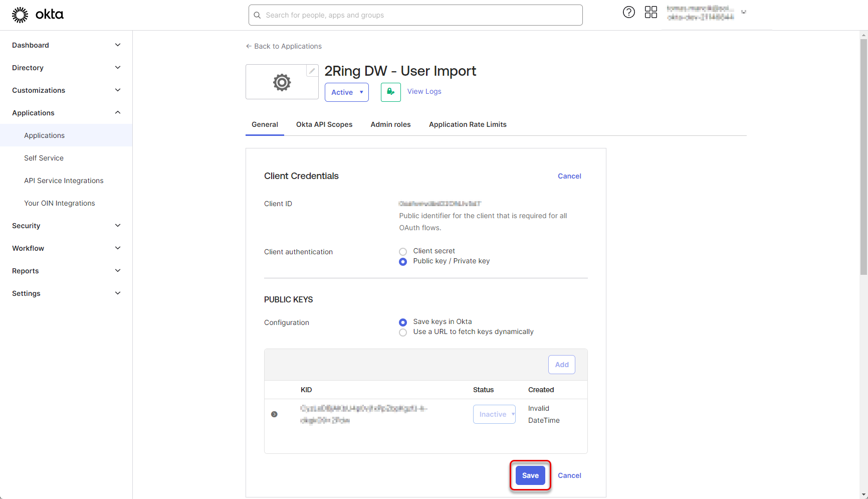Open the apps grid icon

tap(650, 13)
